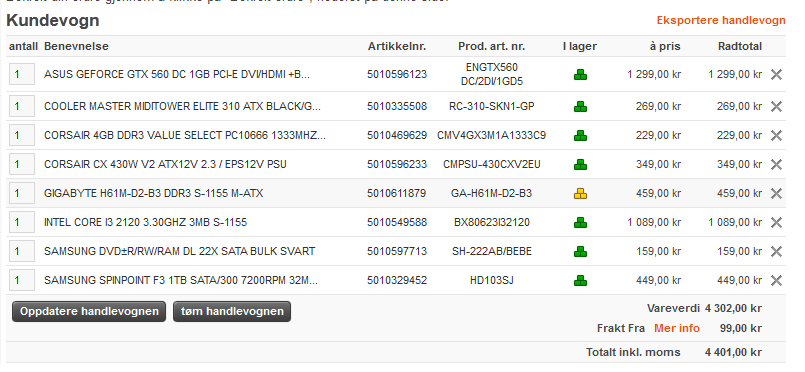Select manufacturer number CMV4GX3M1A1333C9
805x372 pixels.
pos(491,135)
